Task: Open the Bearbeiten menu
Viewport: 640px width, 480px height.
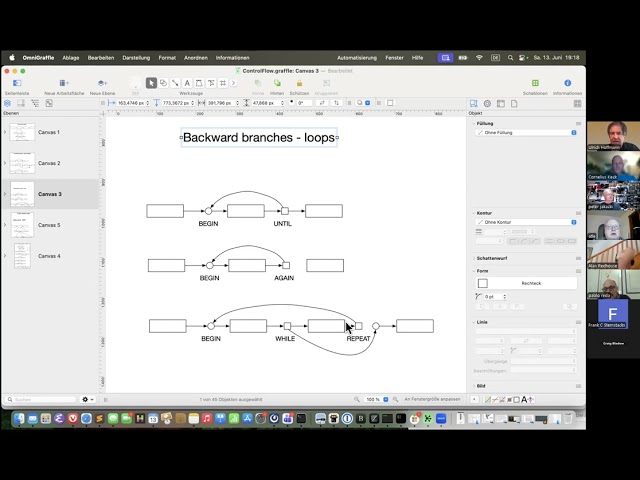Action: pyautogui.click(x=101, y=58)
